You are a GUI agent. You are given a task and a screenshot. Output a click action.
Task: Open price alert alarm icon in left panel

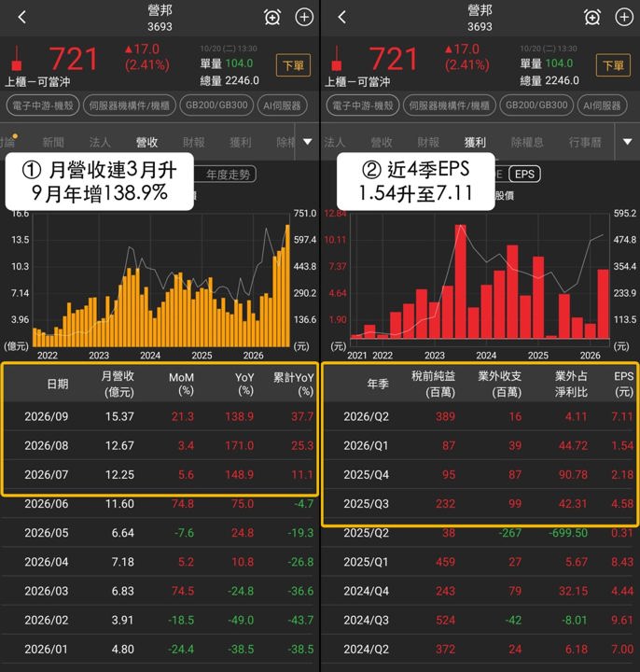[x=272, y=17]
